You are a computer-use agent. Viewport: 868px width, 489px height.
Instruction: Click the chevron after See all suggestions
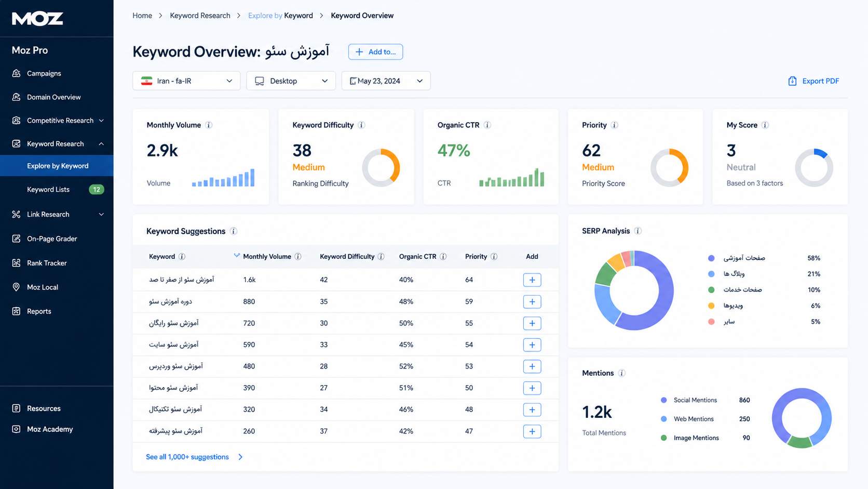(x=240, y=457)
